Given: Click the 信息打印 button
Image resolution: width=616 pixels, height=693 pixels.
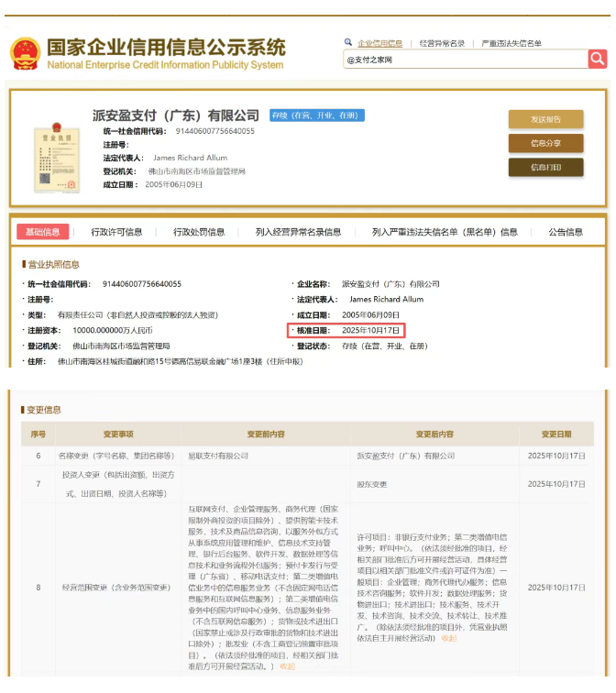Looking at the screenshot, I should (545, 167).
